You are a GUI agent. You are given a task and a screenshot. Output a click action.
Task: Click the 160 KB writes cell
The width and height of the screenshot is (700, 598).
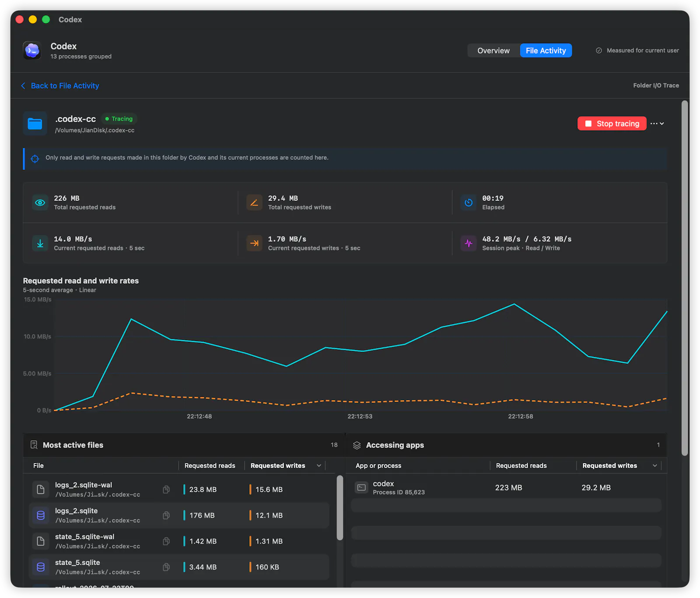[267, 567]
